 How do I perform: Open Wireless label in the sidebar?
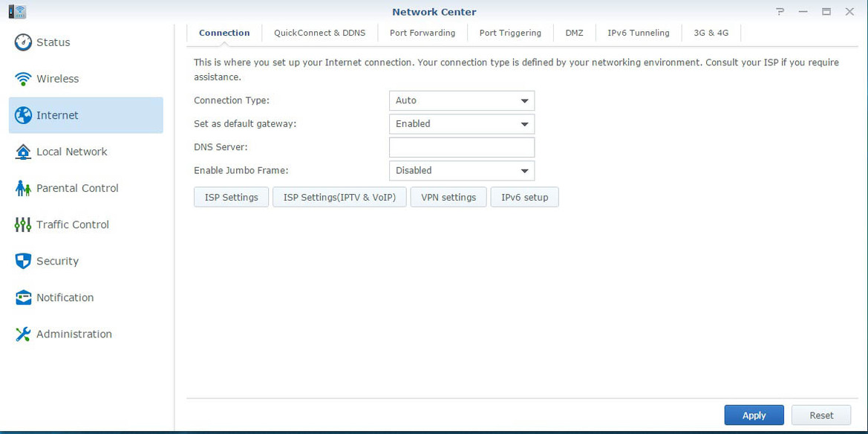point(58,79)
